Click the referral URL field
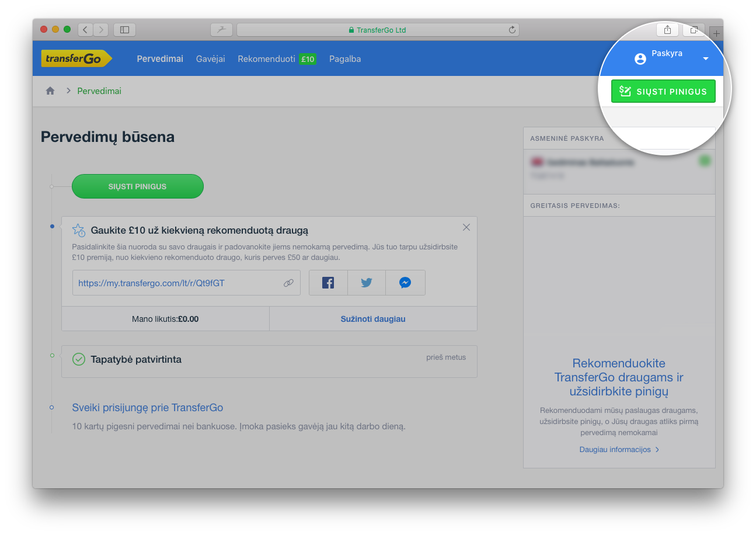756x535 pixels. click(175, 283)
